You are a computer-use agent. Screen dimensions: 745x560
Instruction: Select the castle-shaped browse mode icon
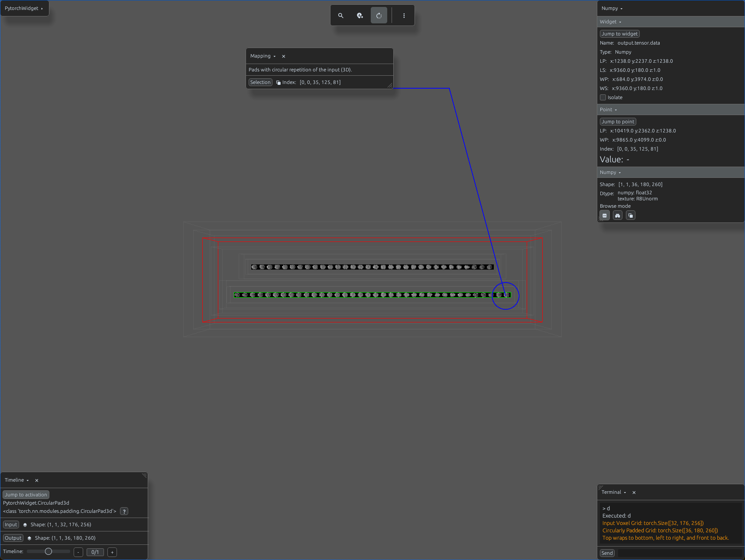(618, 216)
